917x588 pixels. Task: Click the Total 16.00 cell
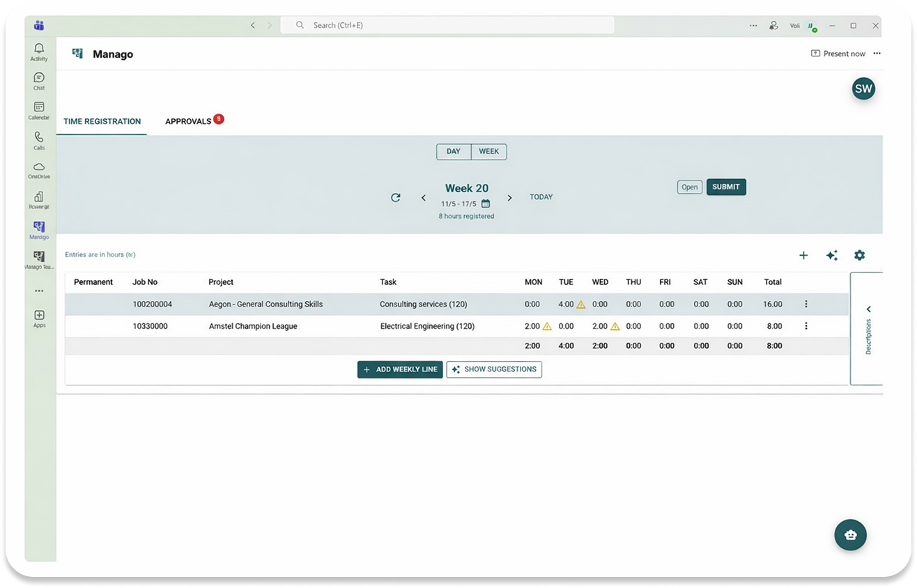[x=773, y=304]
